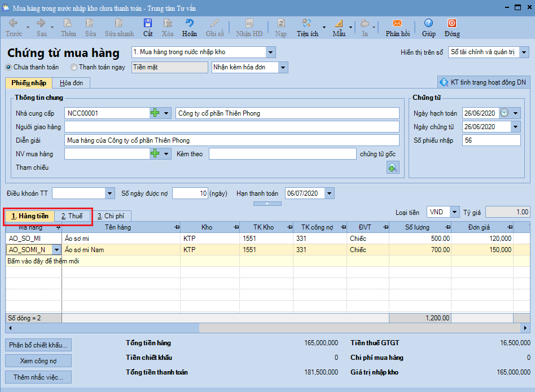
Task: Save the voucher with Cất icon
Action: pos(148,23)
